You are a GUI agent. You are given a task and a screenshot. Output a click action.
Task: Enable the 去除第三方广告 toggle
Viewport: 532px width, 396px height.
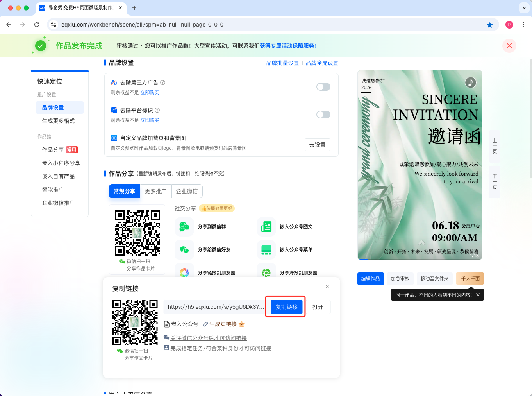(x=323, y=87)
